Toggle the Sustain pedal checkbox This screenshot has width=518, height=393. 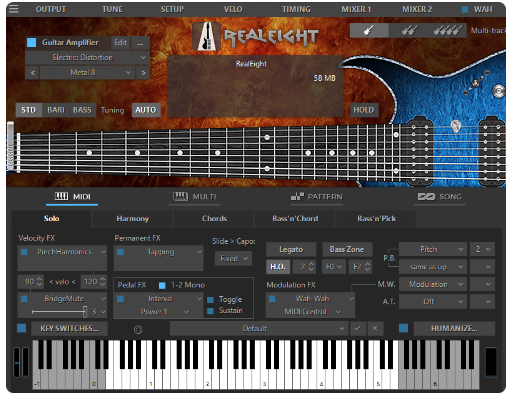click(210, 311)
